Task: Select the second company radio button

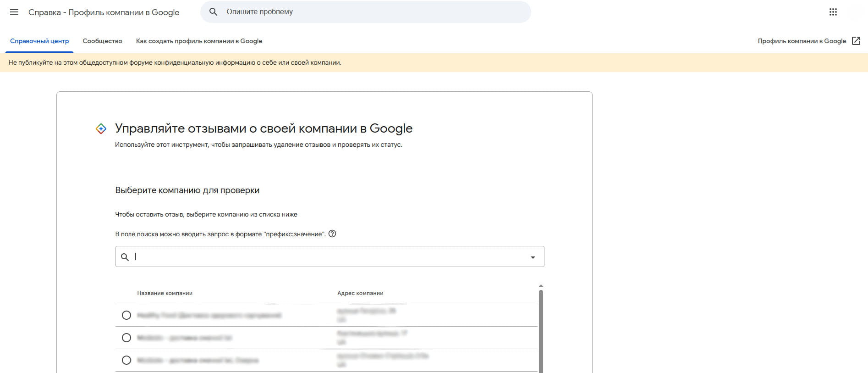Action: coord(126,338)
